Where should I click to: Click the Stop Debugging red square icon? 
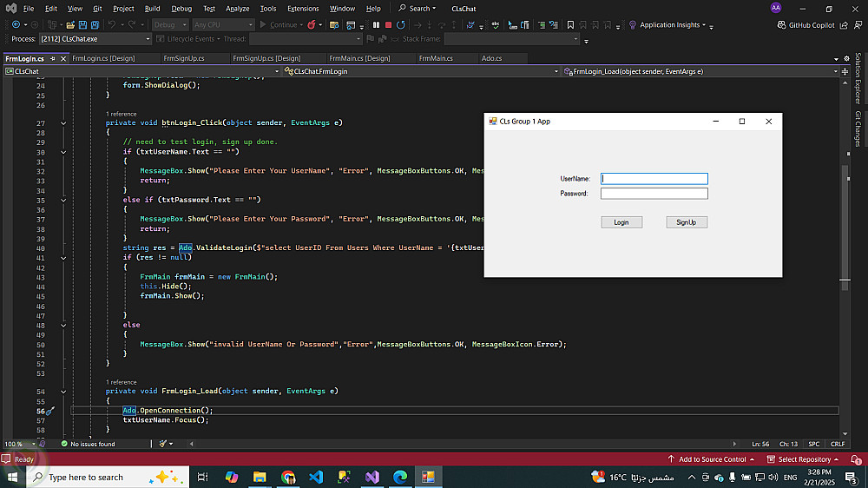coord(388,25)
